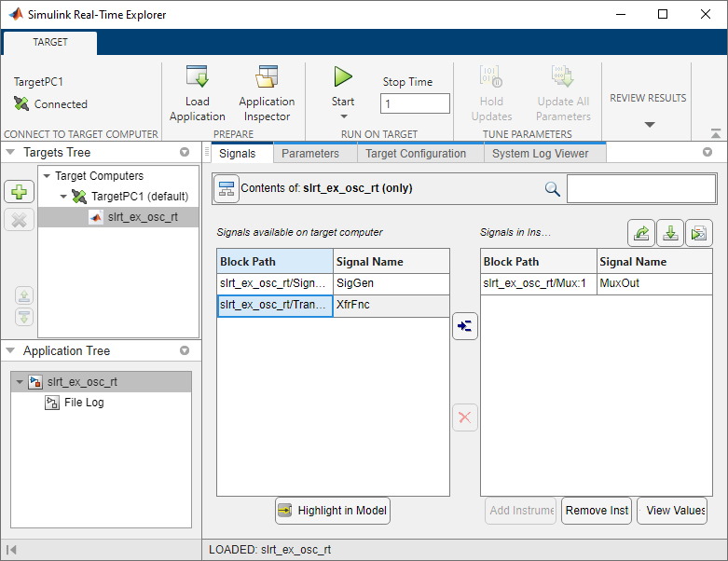Collapse slrt_ex_osc_rt in Application Tree
The width and height of the screenshot is (728, 561).
point(20,382)
